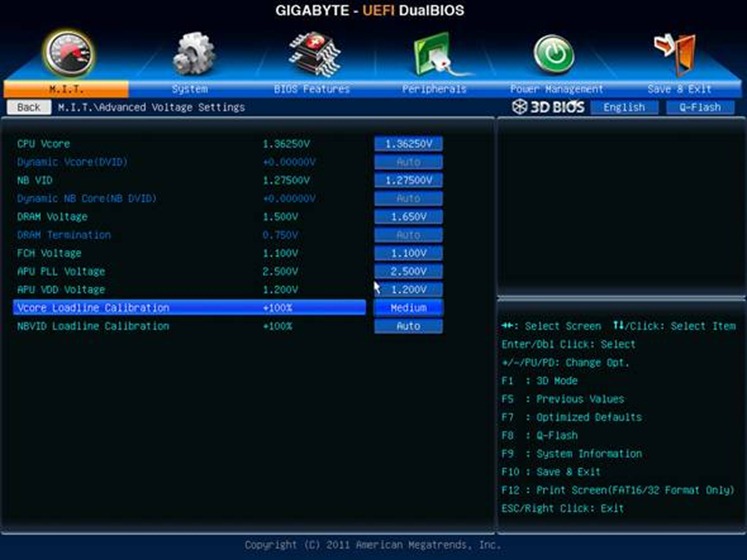
Task: Click the F10 Save & Exit help line
Action: [551, 472]
